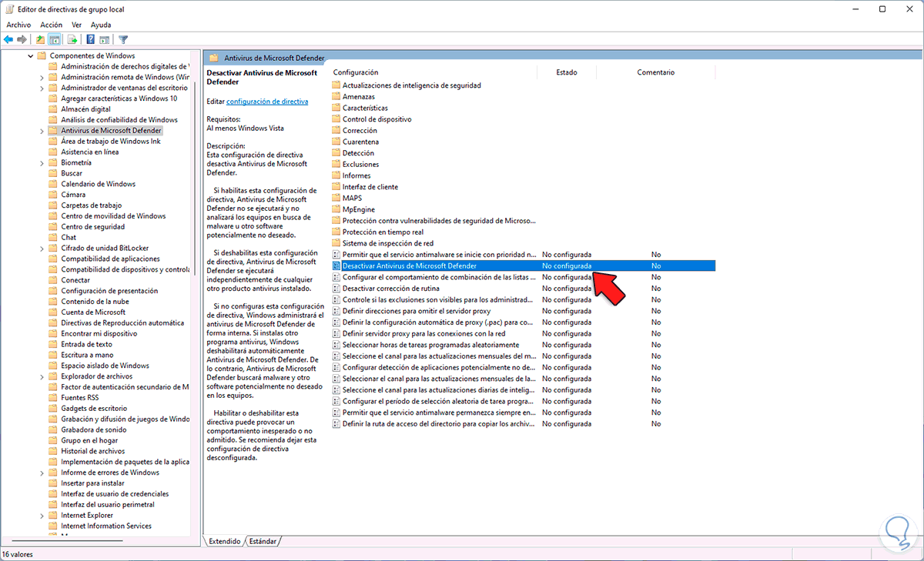Screen dimensions: 924x561
Task: Open the Acción menu
Action: [x=52, y=25]
